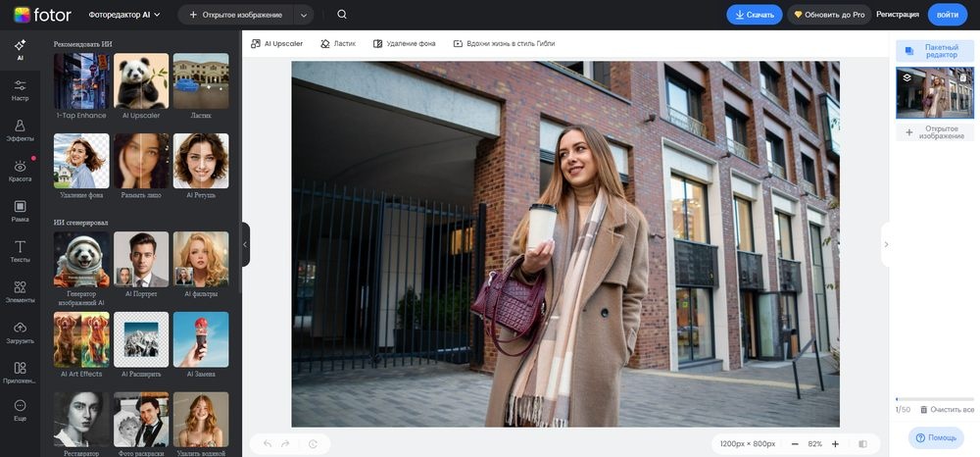
Task: Click the Помощь help button
Action: point(936,437)
